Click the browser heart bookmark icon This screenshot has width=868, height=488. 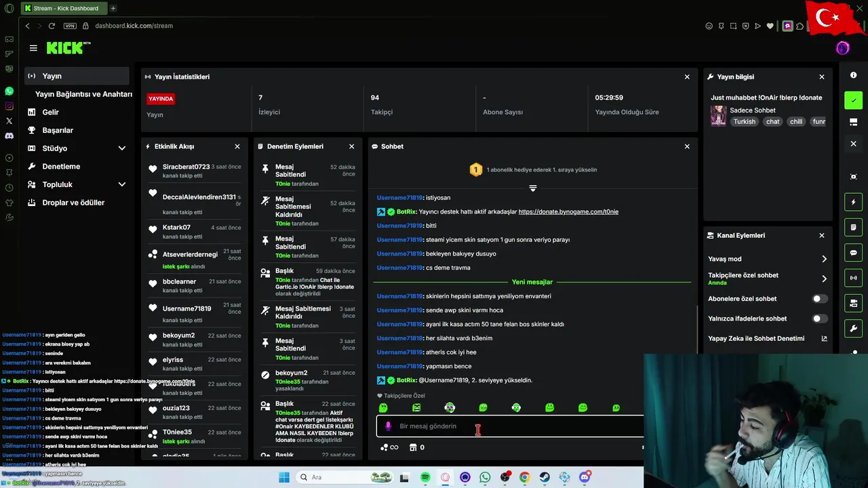[770, 26]
